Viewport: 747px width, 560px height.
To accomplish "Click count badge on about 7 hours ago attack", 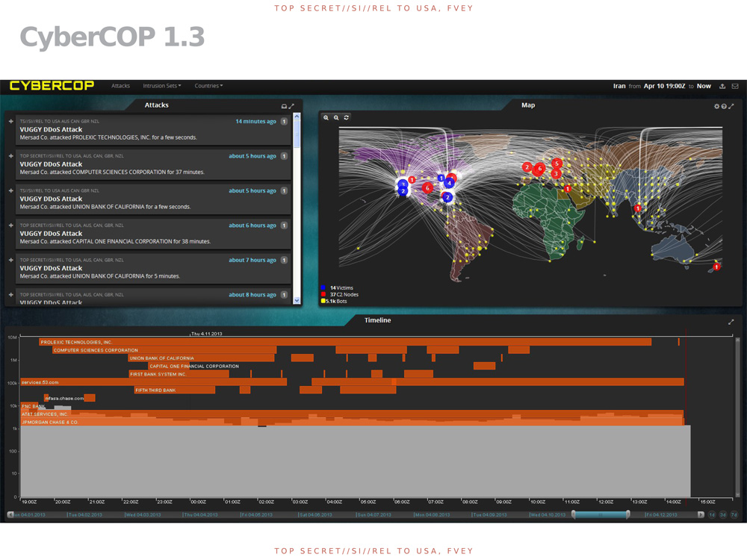I will click(x=284, y=260).
